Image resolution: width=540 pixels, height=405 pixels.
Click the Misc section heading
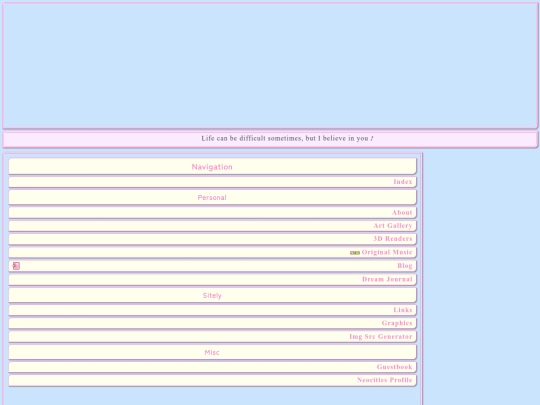(x=212, y=352)
